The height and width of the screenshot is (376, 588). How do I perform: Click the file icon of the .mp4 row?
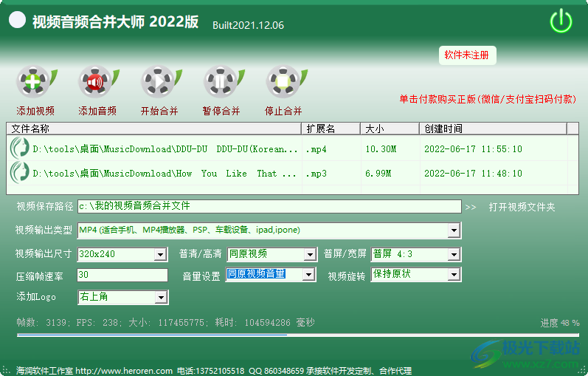click(x=20, y=148)
